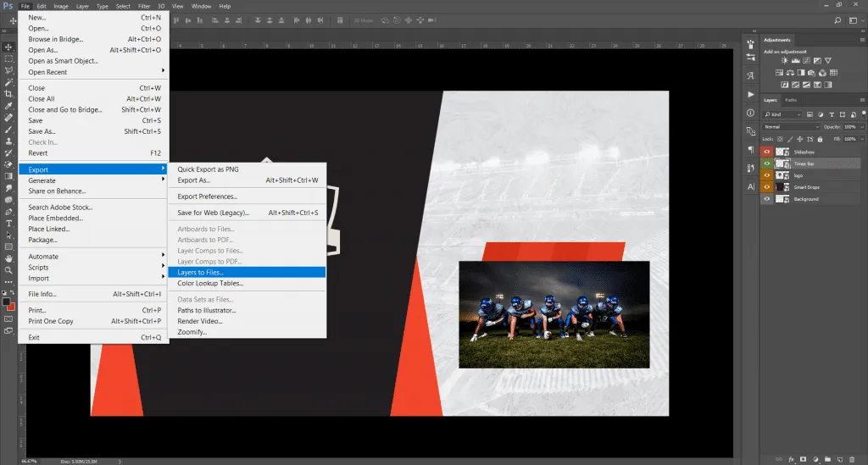
Task: Select the Smart Drops layer thumbnail
Action: [x=781, y=187]
